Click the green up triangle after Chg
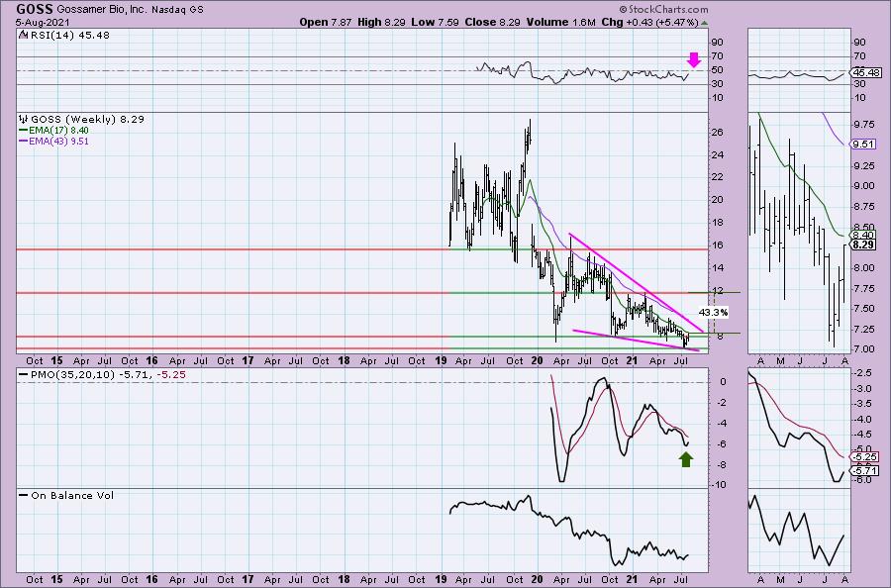Viewport: 891px width, 588px height. pyautogui.click(x=705, y=23)
